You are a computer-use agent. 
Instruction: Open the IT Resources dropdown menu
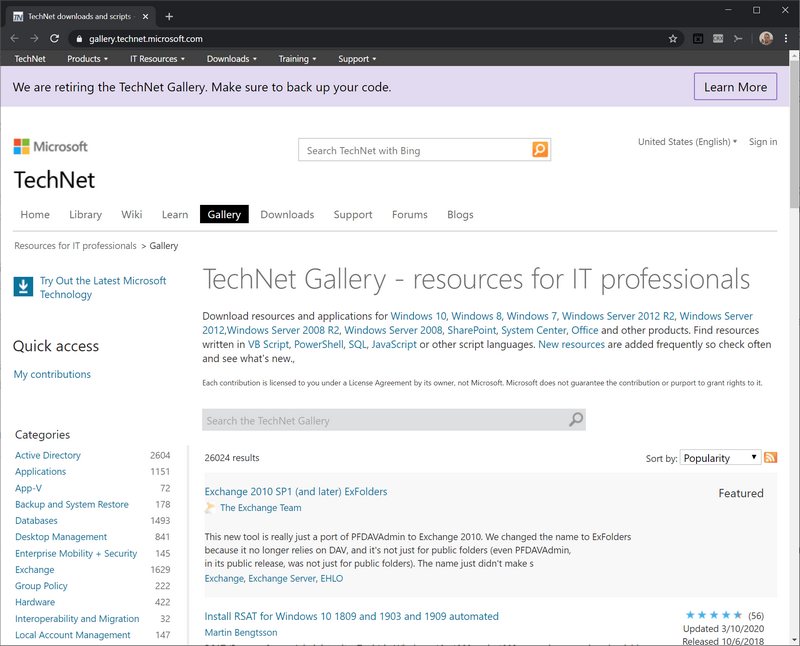(157, 59)
